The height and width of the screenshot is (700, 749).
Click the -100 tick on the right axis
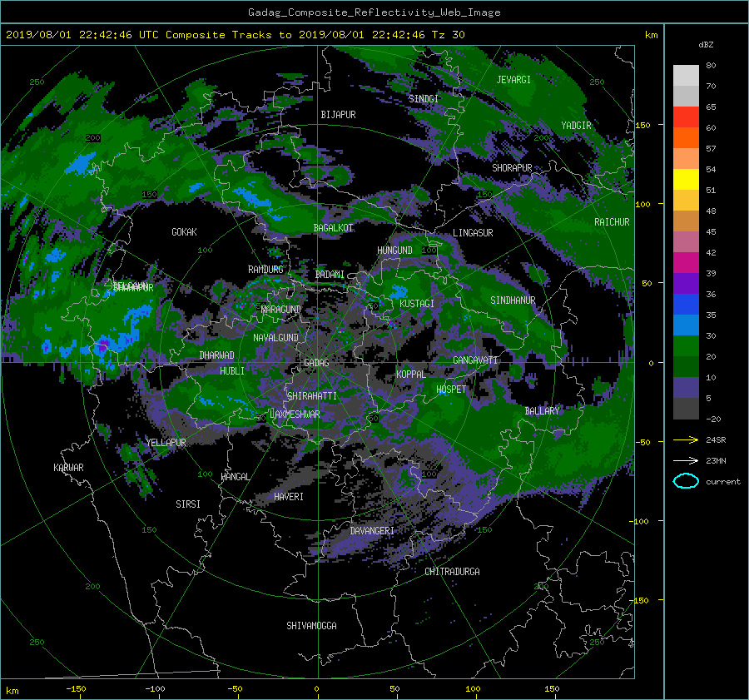[638, 521]
